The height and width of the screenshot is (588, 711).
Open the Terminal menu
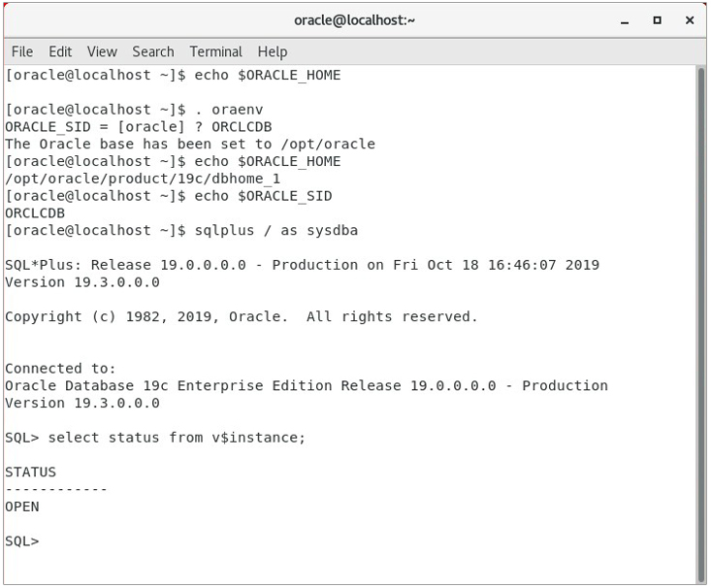tap(216, 51)
